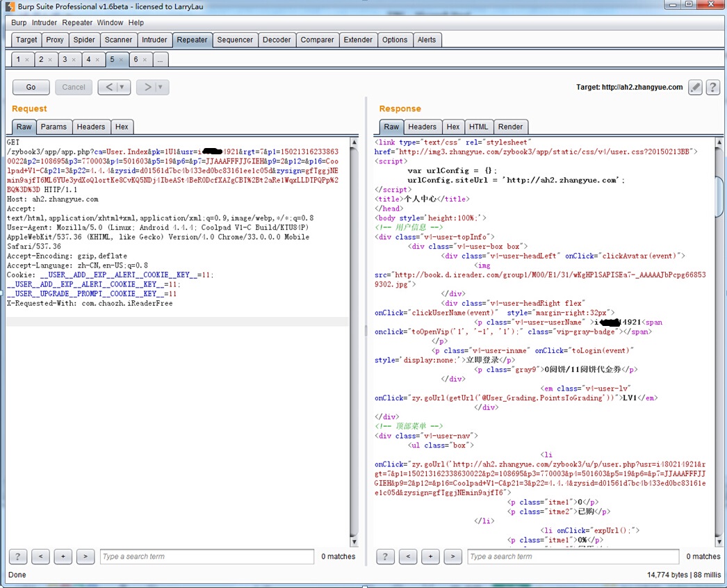This screenshot has width=727, height=588.
Task: Click the X-Requested-With header line
Action: [90, 303]
